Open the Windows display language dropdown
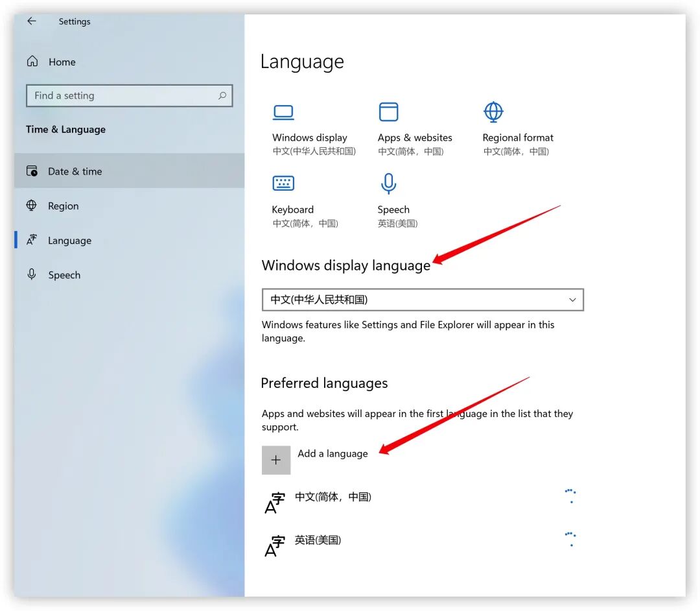This screenshot has width=700, height=611. tap(572, 300)
